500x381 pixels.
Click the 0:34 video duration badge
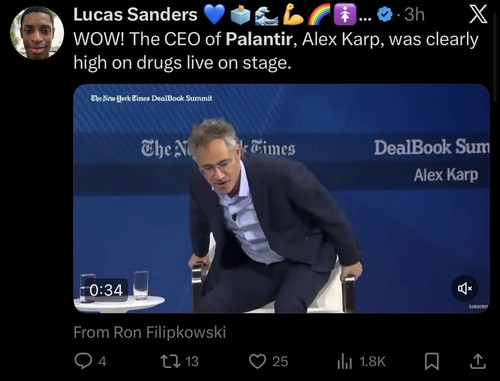106,290
